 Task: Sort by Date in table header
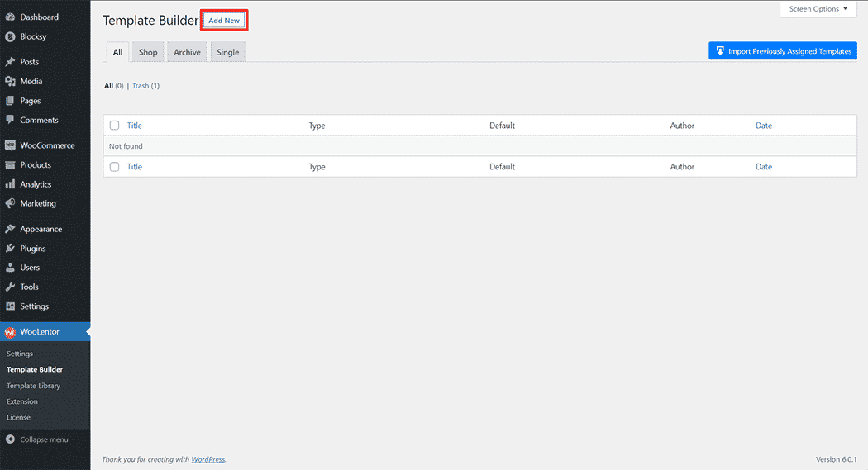click(764, 126)
